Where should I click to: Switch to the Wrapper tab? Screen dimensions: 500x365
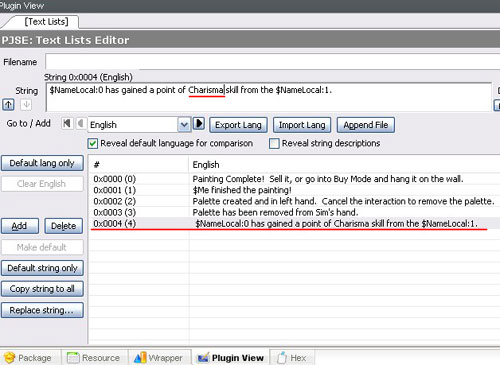(159, 358)
